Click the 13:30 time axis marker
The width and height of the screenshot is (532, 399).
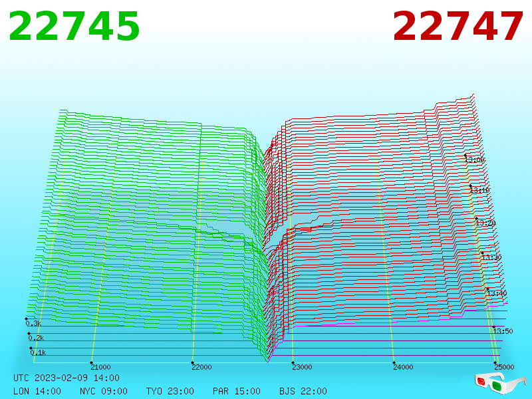[x=491, y=257]
